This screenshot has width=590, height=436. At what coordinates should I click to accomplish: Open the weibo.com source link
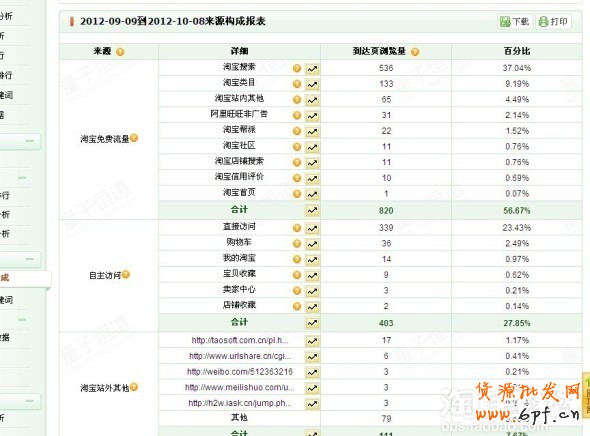point(240,372)
